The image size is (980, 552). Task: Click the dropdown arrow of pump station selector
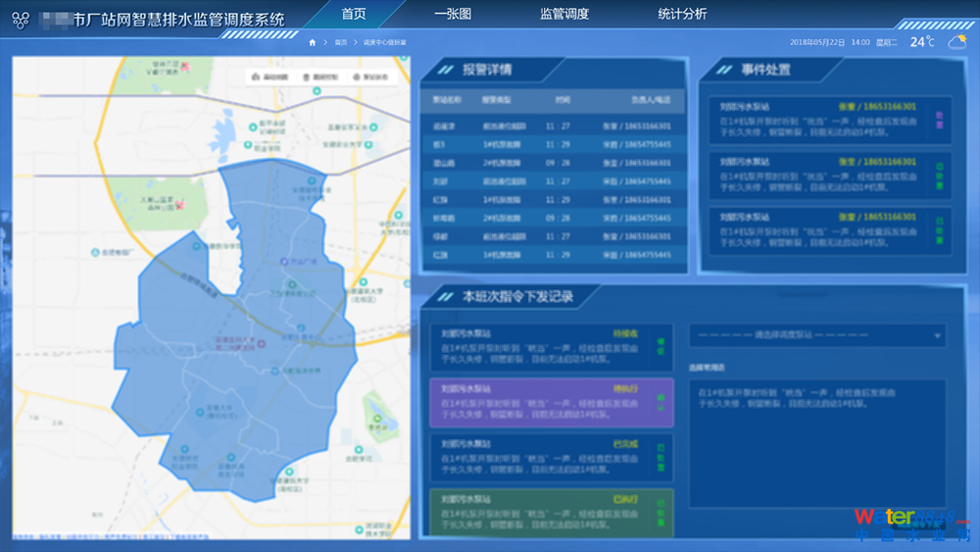[x=938, y=336]
